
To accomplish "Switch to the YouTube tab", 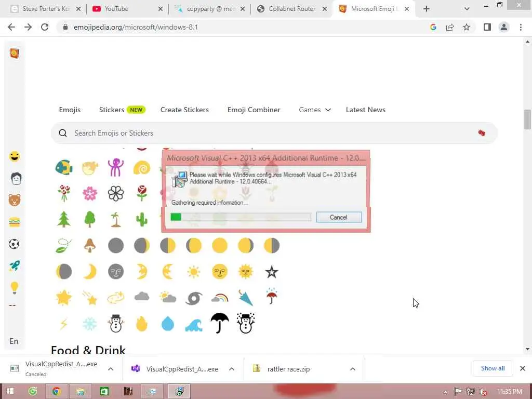I will pyautogui.click(x=127, y=9).
